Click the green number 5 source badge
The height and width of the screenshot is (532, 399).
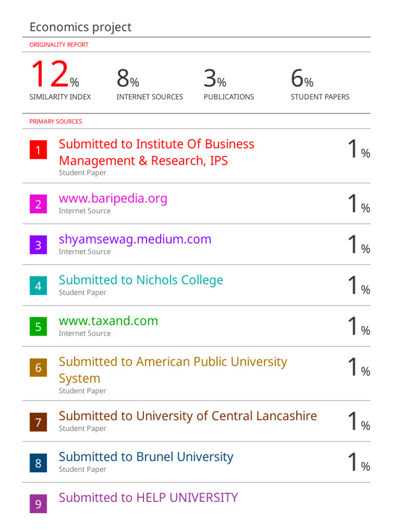click(38, 327)
